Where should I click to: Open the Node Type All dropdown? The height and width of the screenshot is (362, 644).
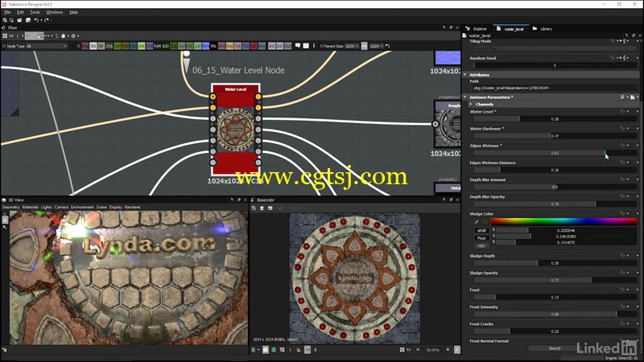tap(47, 46)
